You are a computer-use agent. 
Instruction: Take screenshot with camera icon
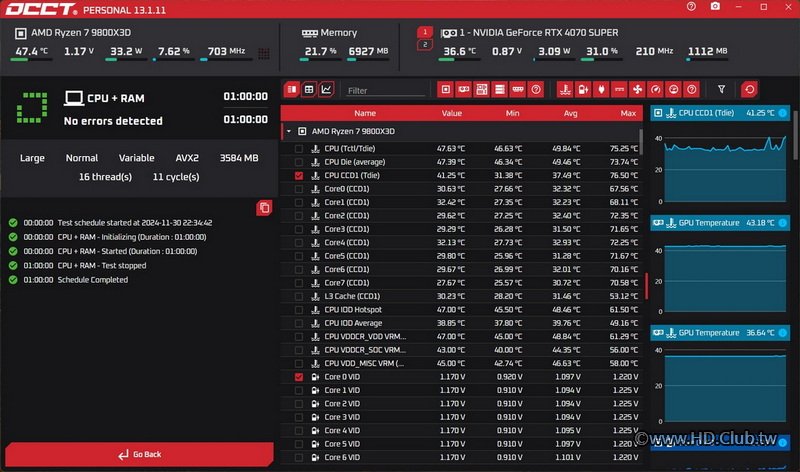click(x=715, y=7)
